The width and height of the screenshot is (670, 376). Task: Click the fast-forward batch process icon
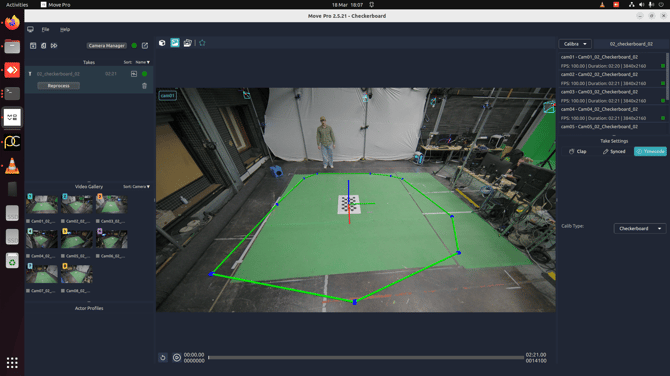pos(54,46)
